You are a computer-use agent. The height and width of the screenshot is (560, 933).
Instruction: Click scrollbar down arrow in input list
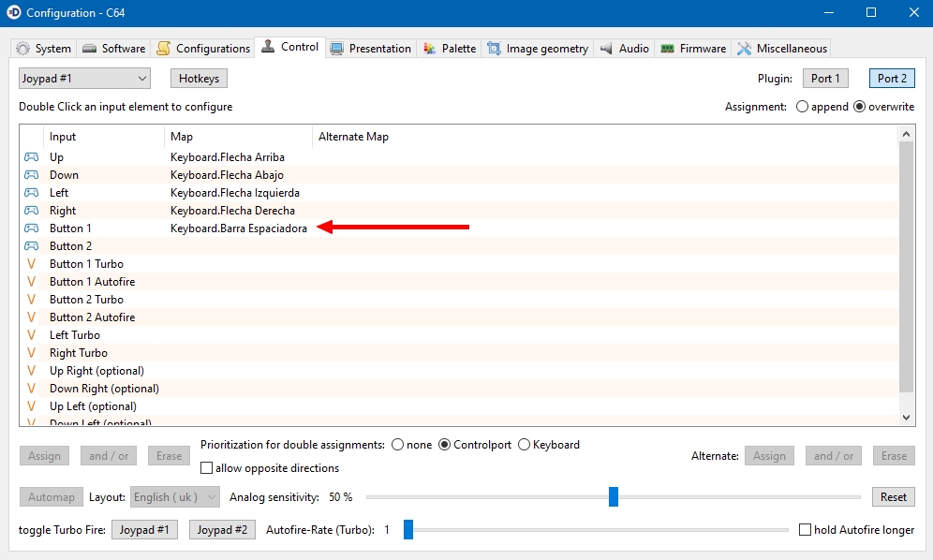coord(906,418)
